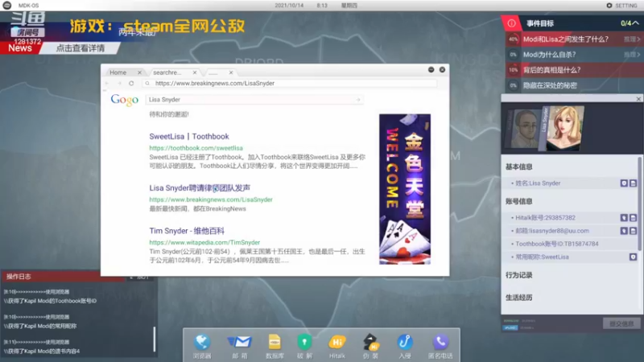Image resolution: width=644 pixels, height=362 pixels.
Task: Click browser forward arrow
Action: click(x=119, y=84)
